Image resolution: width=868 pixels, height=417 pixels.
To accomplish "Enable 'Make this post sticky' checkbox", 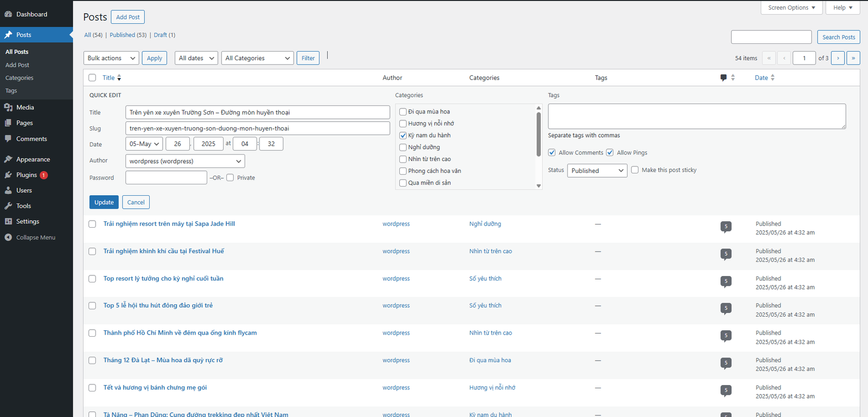I will pos(635,170).
